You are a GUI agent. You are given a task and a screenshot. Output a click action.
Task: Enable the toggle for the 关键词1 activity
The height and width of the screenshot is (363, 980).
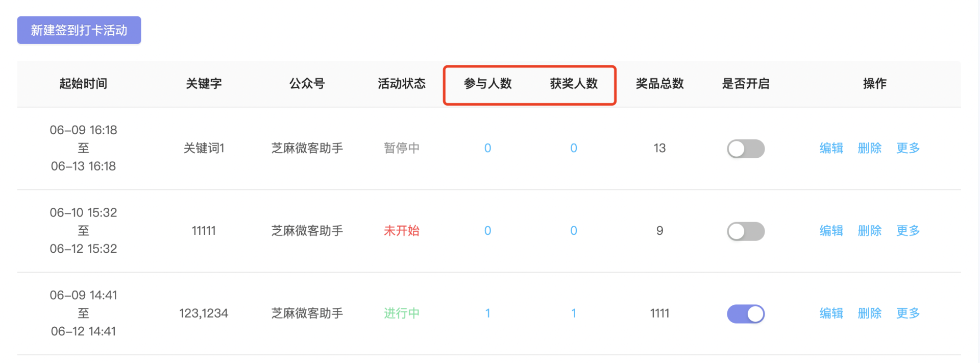746,149
